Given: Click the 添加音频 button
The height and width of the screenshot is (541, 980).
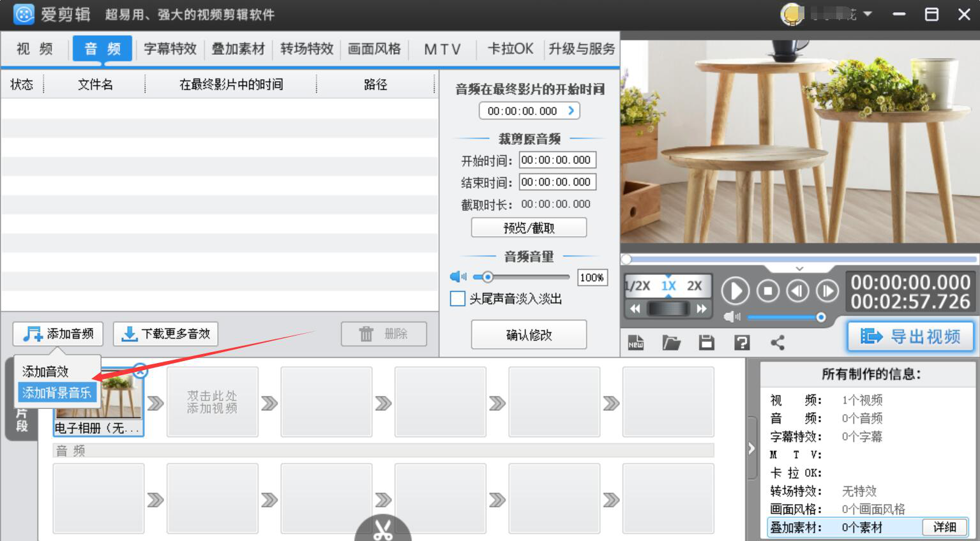Looking at the screenshot, I should tap(58, 334).
